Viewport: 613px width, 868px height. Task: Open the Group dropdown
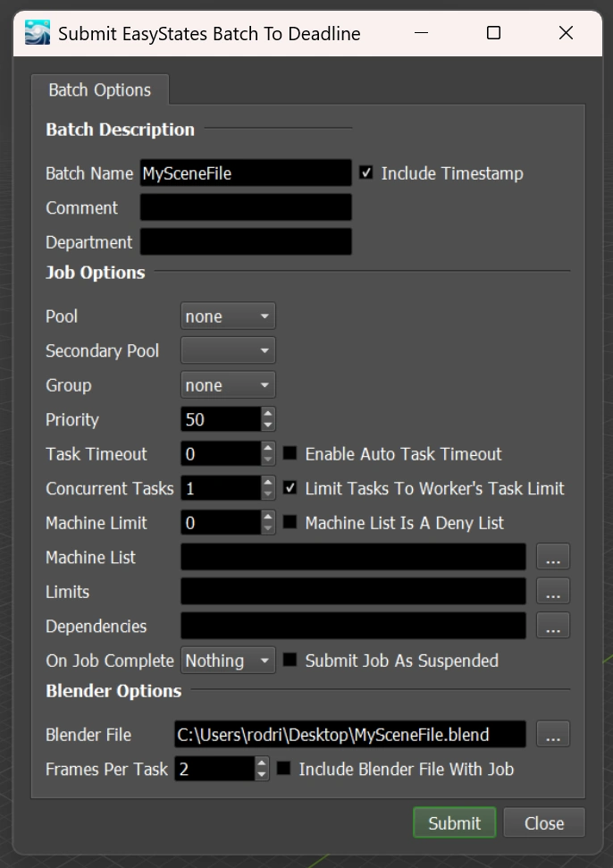pyautogui.click(x=228, y=385)
